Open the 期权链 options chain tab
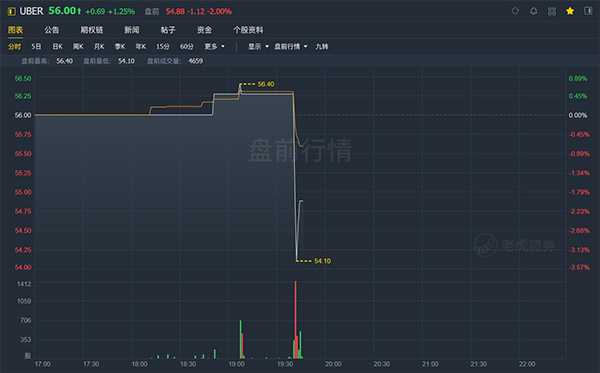Screen dimensions: 600x373 [x=91, y=30]
